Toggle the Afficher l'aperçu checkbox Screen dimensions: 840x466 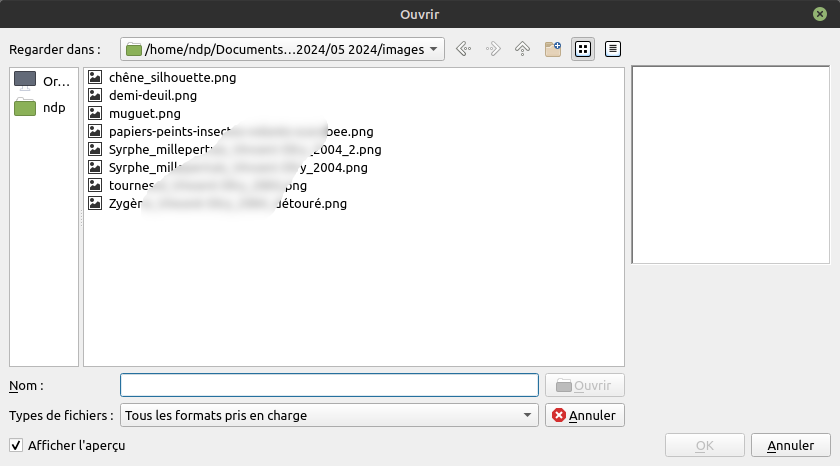15,445
